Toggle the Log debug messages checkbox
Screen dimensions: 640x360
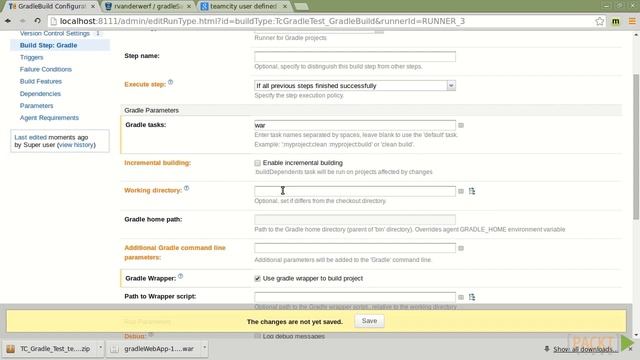pos(257,336)
